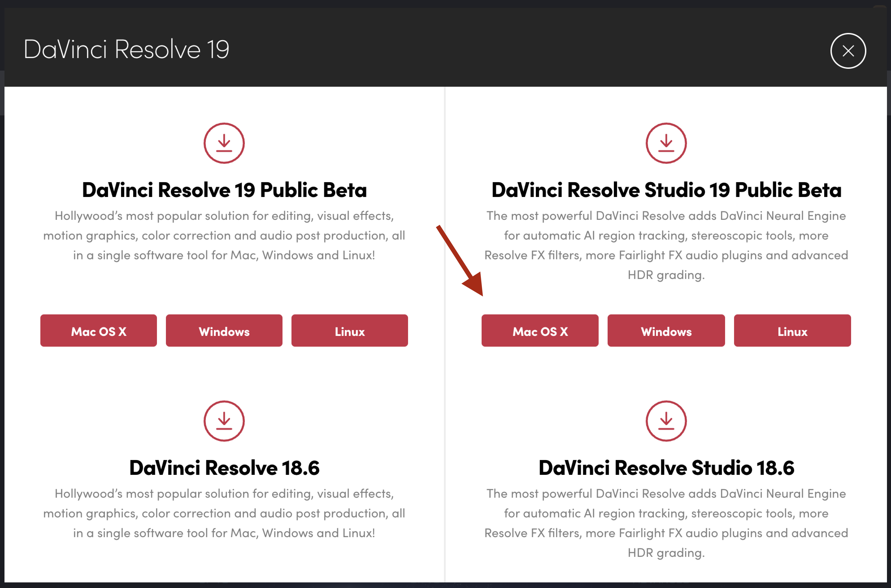Click Studio 19 Public Beta description paragraph
The height and width of the screenshot is (588, 891).
point(666,245)
